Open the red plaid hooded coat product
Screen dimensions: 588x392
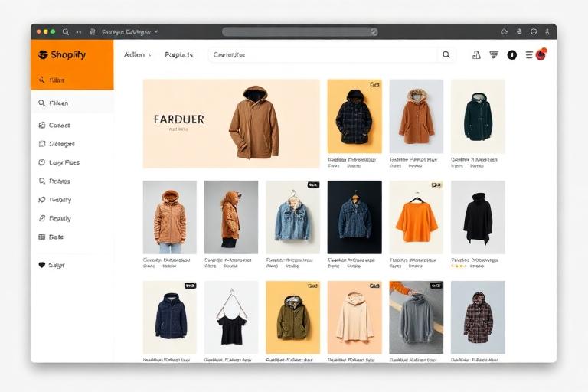(x=478, y=317)
